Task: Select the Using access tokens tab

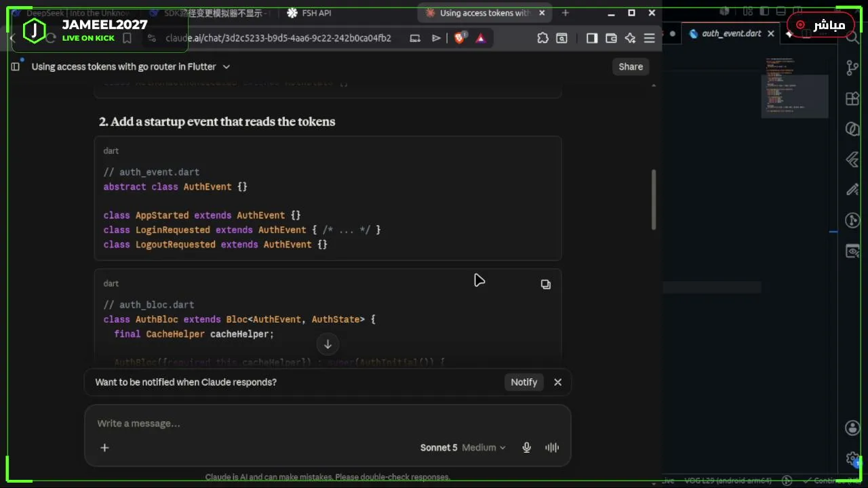Action: (484, 13)
